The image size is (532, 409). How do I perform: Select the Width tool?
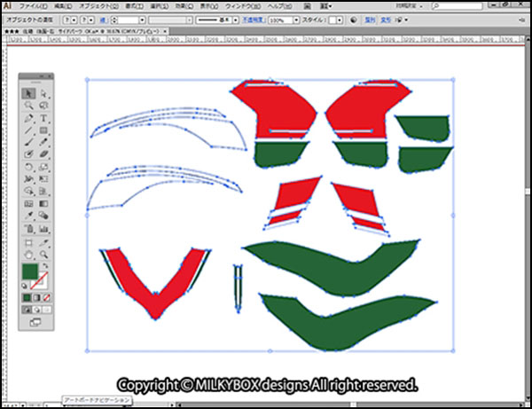click(x=28, y=179)
